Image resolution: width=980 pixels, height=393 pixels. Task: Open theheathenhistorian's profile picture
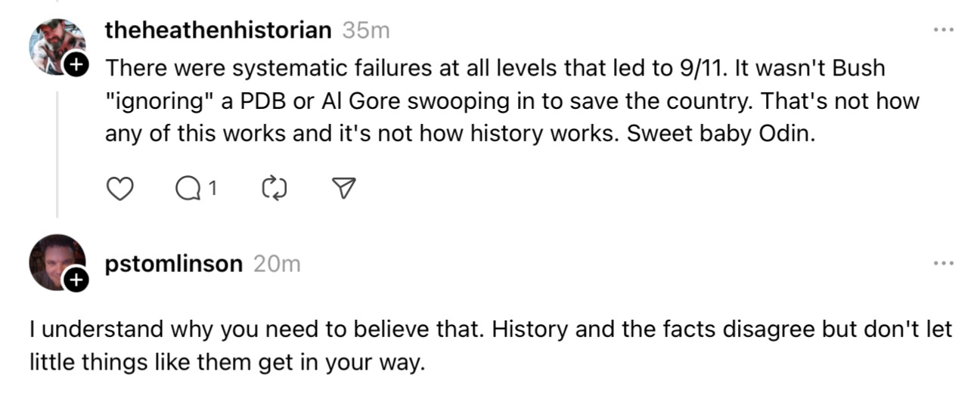(x=57, y=47)
